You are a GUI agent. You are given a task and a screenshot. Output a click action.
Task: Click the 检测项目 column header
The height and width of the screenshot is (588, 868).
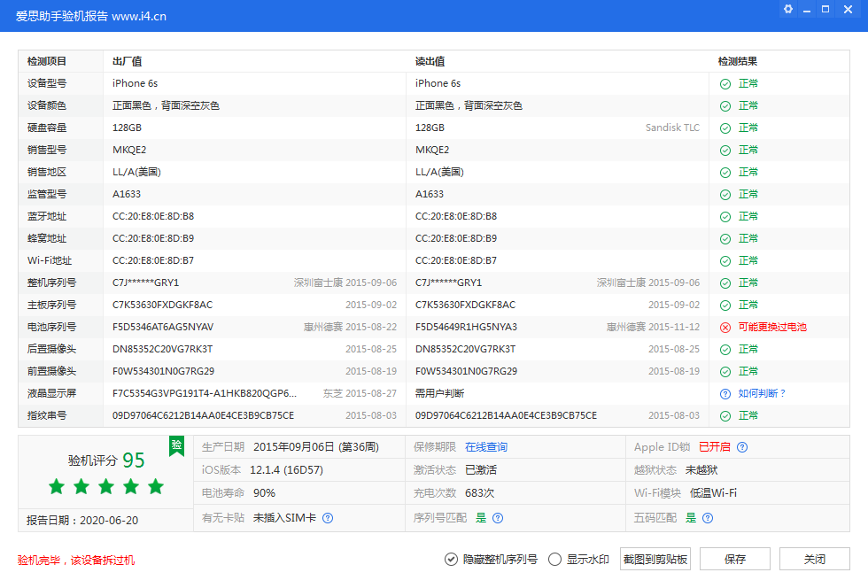pyautogui.click(x=47, y=61)
